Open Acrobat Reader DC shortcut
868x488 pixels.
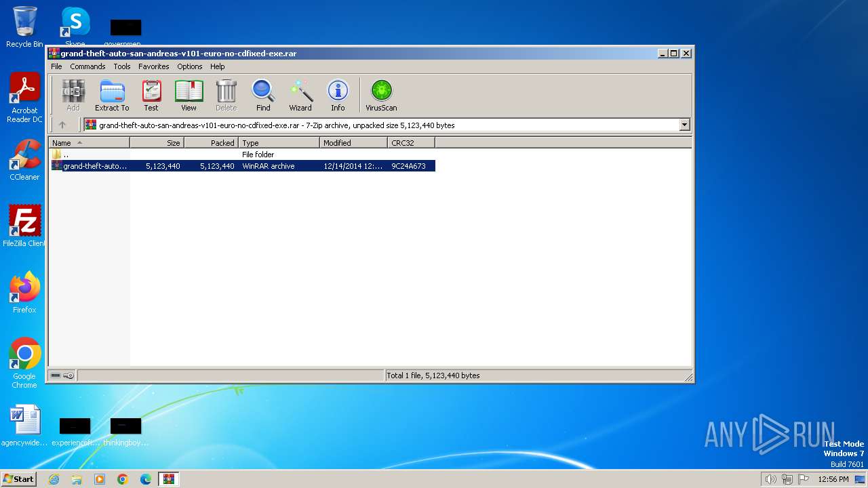pos(24,98)
